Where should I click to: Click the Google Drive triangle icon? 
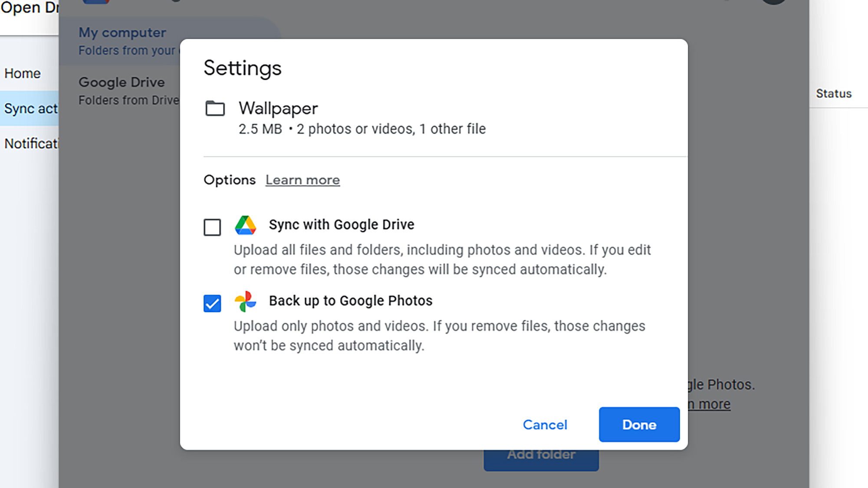[x=247, y=225]
